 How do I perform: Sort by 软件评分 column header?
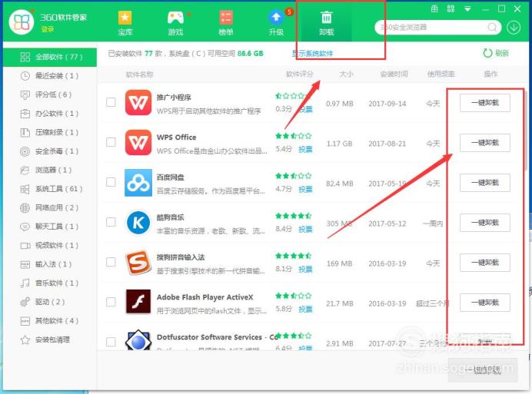300,74
